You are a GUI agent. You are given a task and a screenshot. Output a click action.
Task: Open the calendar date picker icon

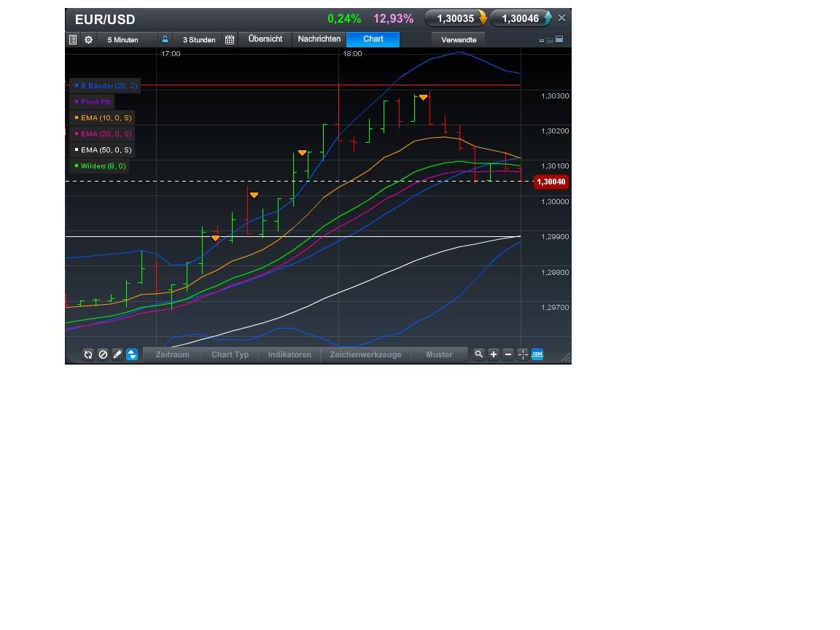point(230,39)
